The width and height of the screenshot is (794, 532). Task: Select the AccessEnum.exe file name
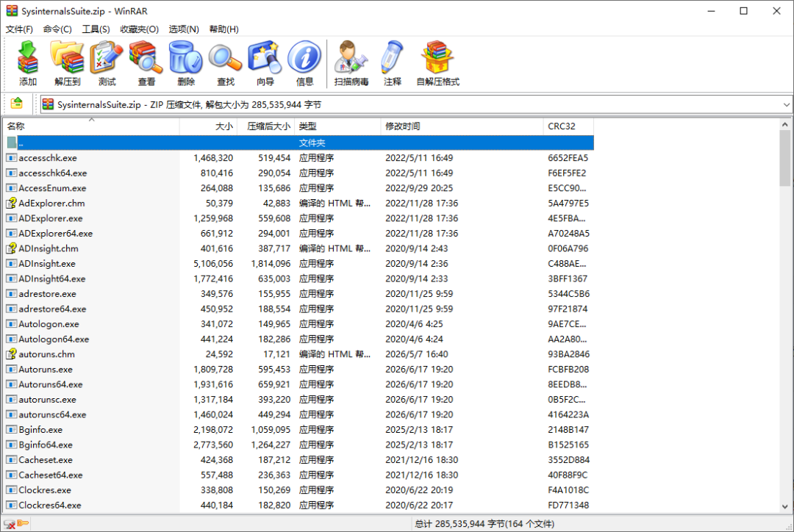pyautogui.click(x=52, y=188)
